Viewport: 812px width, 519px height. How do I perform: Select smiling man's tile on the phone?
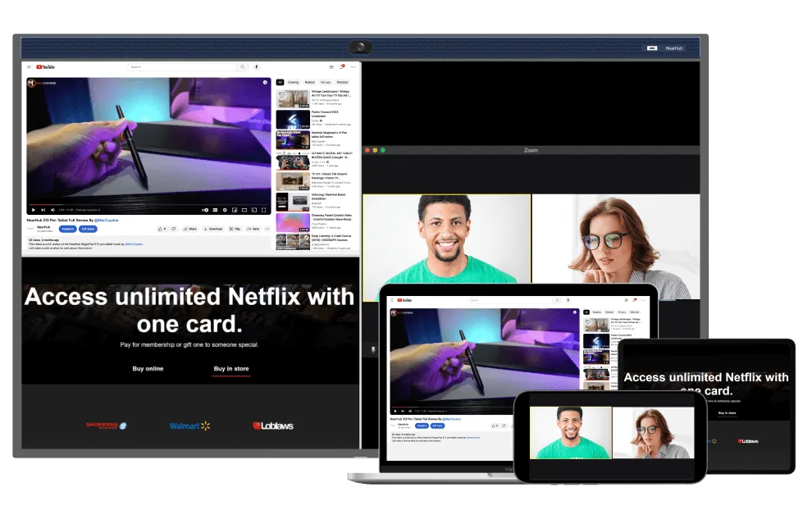pos(571,433)
